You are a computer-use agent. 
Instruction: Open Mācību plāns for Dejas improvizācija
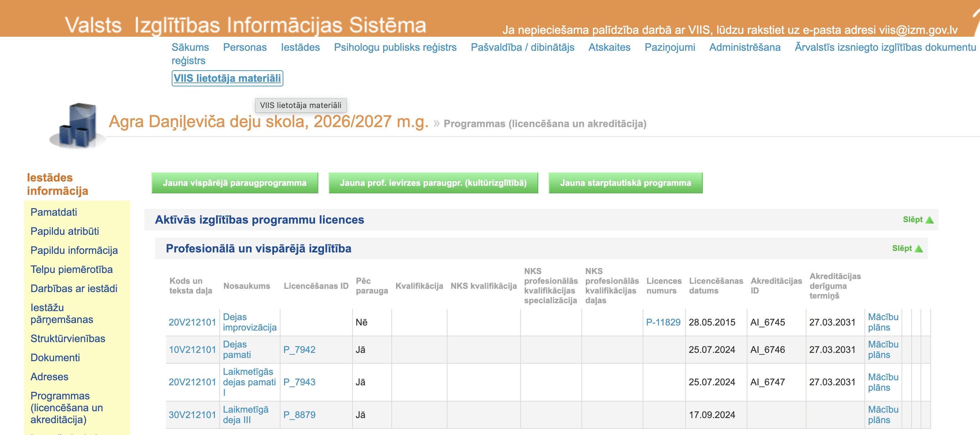coord(882,322)
